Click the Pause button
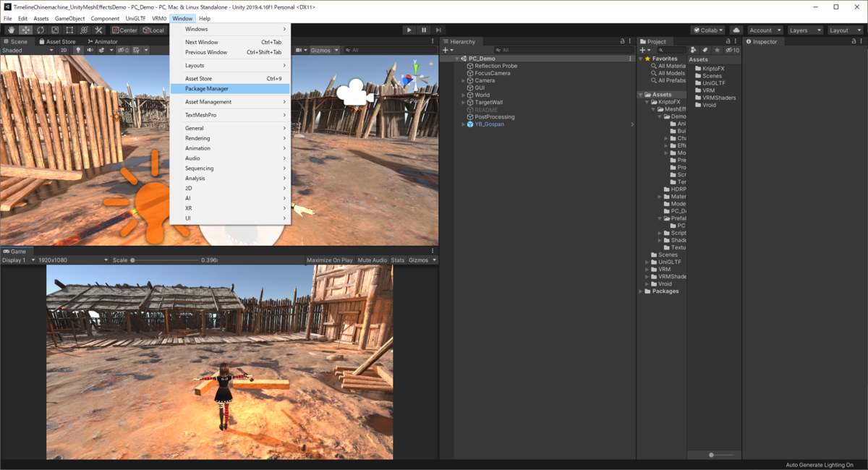This screenshot has width=868, height=470. coord(424,30)
